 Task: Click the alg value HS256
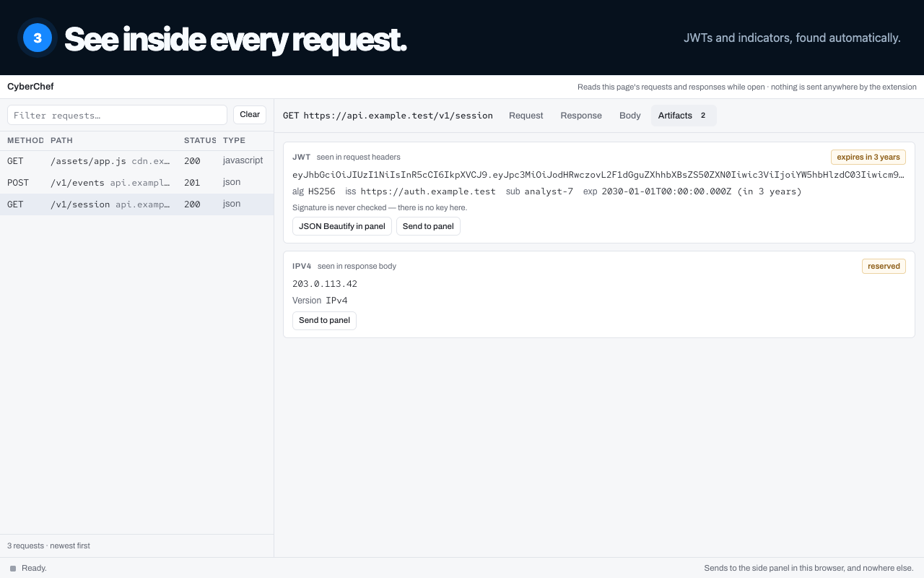pos(321,191)
